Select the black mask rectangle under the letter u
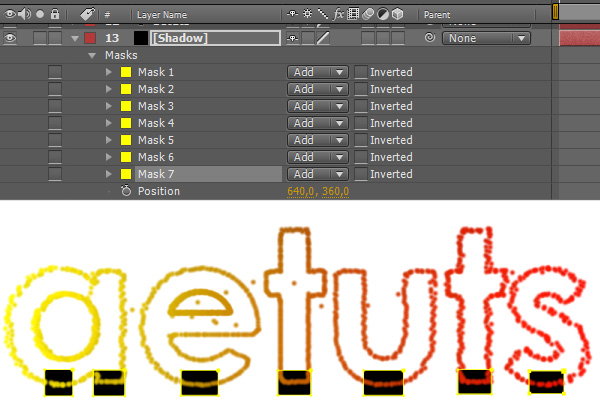Viewport: 600px width, 400px height. 383,382
